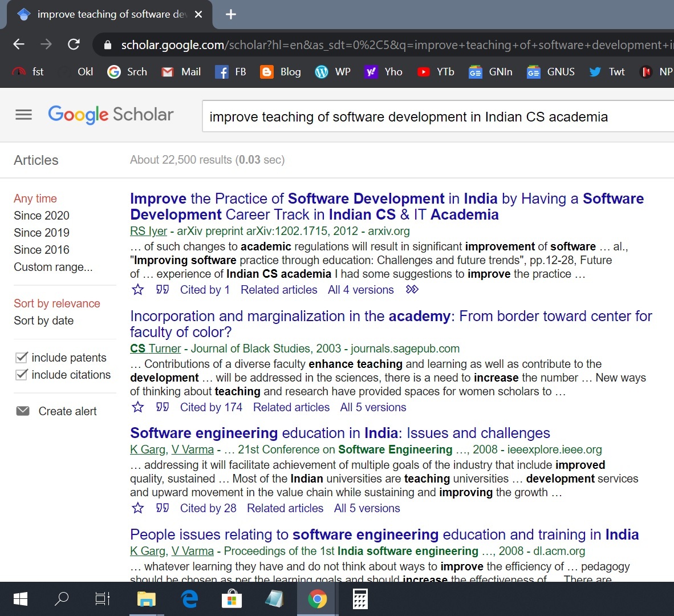The width and height of the screenshot is (674, 616).
Task: Open the Twt Twitter bookmark
Action: pos(607,72)
